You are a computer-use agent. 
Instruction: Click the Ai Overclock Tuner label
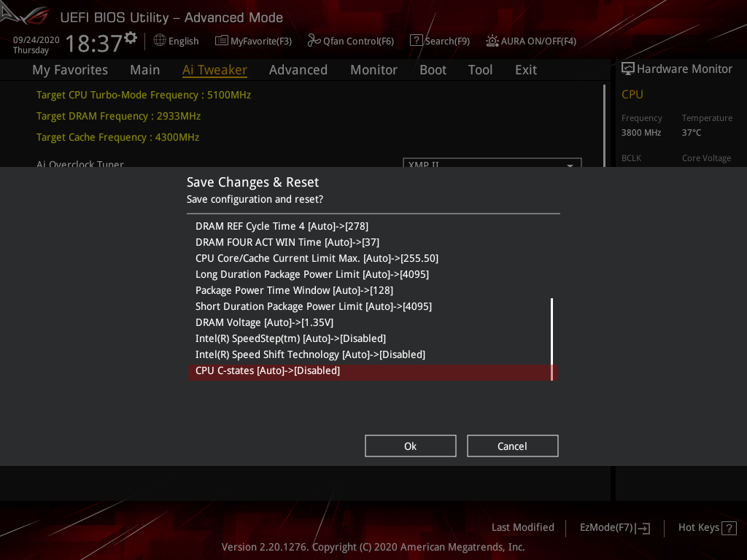point(80,163)
